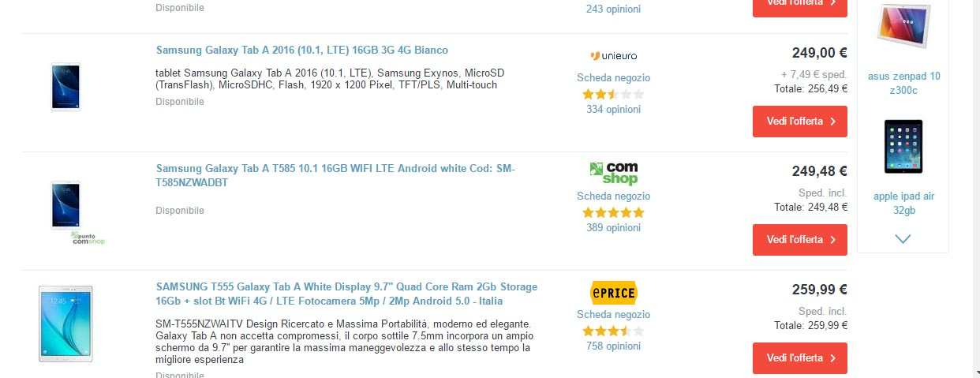Open the Galaxy Tab A T585 white title link

click(x=335, y=175)
